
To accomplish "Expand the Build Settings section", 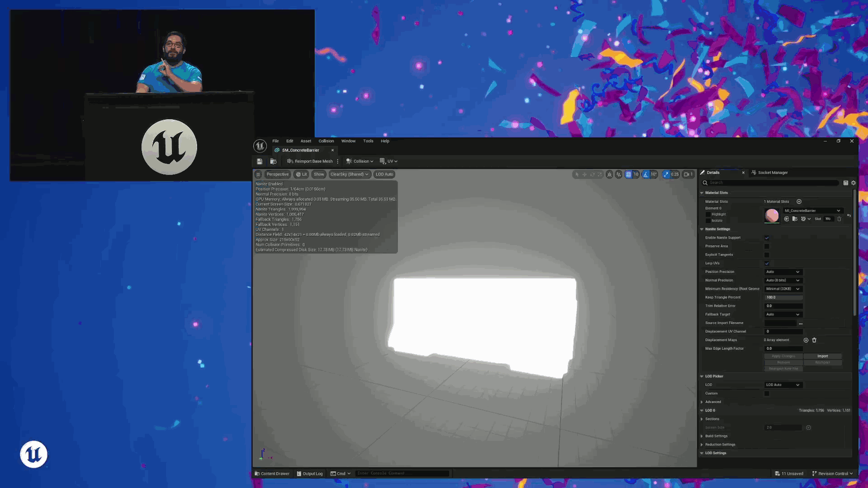I will coord(702,436).
